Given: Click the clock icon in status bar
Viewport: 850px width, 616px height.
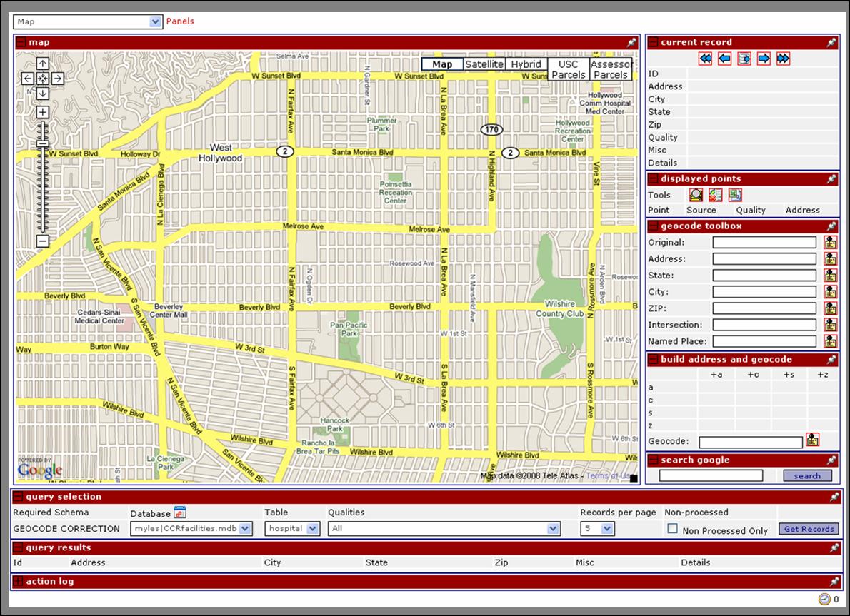Looking at the screenshot, I should point(824,599).
